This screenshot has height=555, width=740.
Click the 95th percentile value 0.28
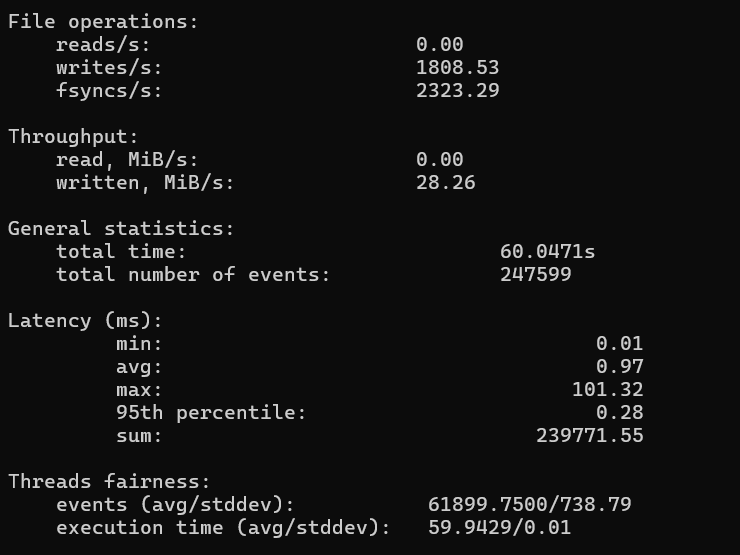620,412
